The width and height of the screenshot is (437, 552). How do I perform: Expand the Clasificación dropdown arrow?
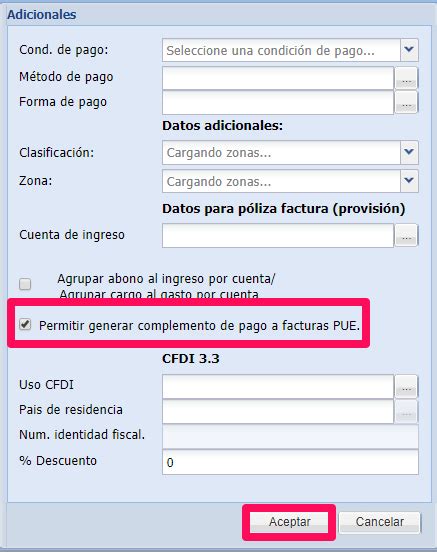point(409,152)
